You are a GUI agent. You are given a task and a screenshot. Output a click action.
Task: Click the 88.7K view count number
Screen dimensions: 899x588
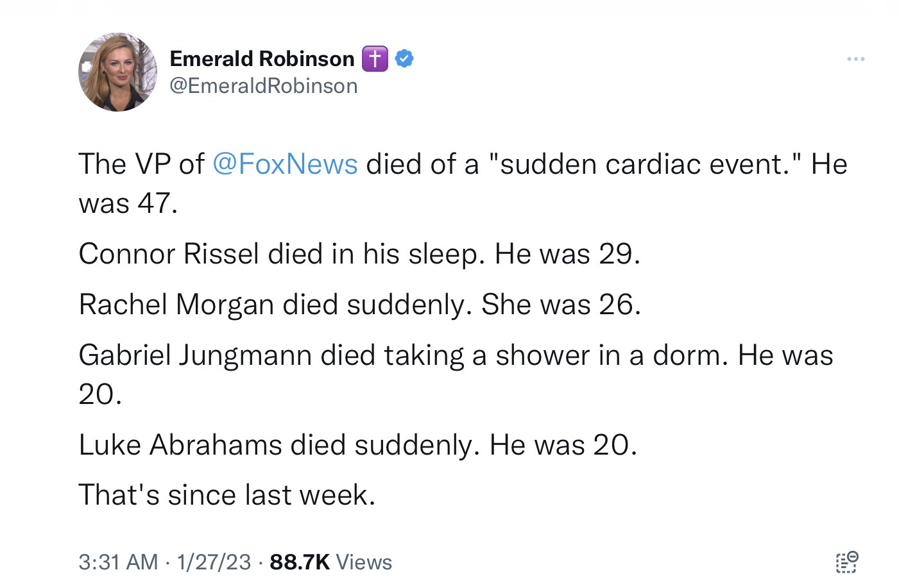(x=300, y=562)
